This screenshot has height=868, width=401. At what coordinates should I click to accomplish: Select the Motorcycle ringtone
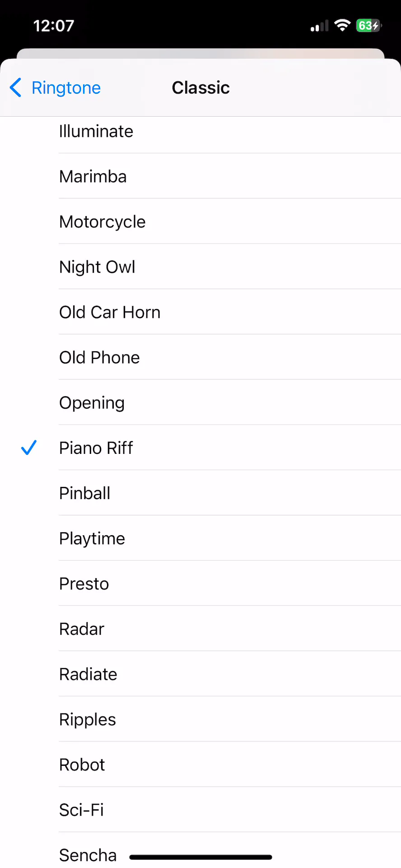coord(103,222)
